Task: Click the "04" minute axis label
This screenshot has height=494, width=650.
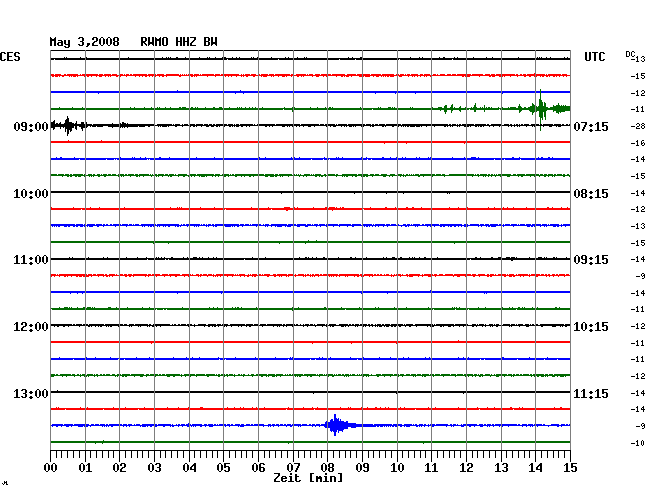Action: click(189, 467)
